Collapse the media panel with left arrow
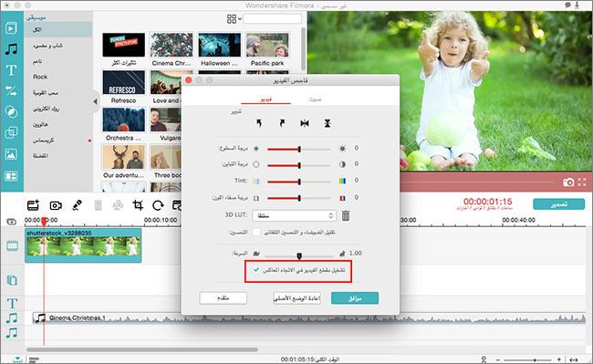This screenshot has height=364, width=593. coord(95,101)
